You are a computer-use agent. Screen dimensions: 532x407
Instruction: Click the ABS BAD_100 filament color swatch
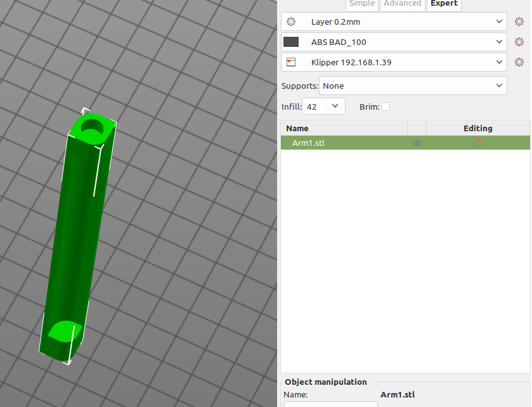pos(291,42)
